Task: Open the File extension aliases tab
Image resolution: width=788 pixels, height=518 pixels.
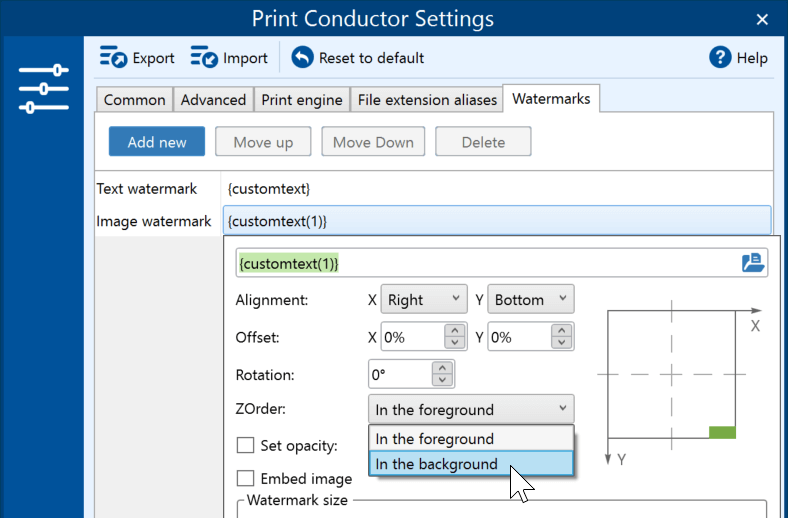Action: [427, 100]
